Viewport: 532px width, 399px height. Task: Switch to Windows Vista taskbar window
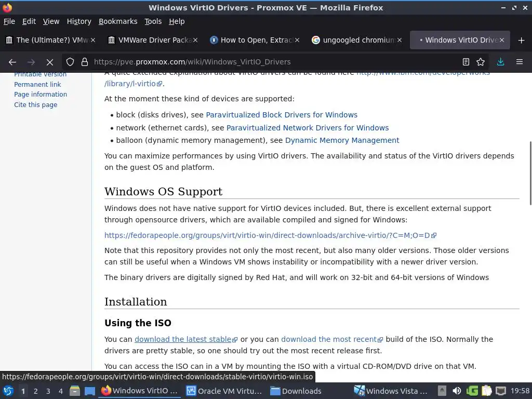point(391,391)
